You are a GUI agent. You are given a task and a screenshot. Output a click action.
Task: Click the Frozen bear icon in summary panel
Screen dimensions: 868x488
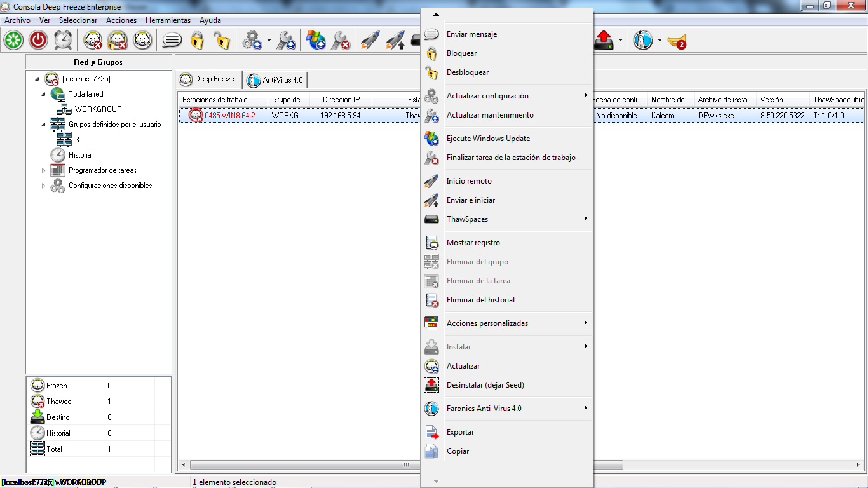37,385
